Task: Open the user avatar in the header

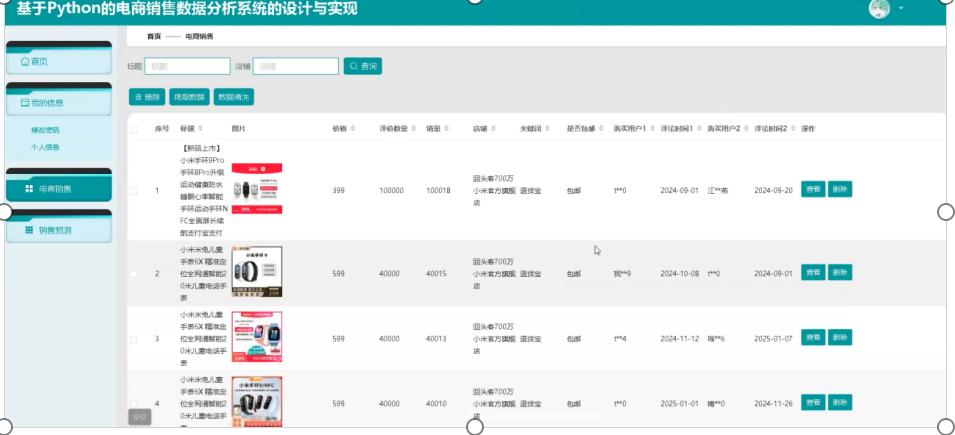Action: click(x=879, y=9)
